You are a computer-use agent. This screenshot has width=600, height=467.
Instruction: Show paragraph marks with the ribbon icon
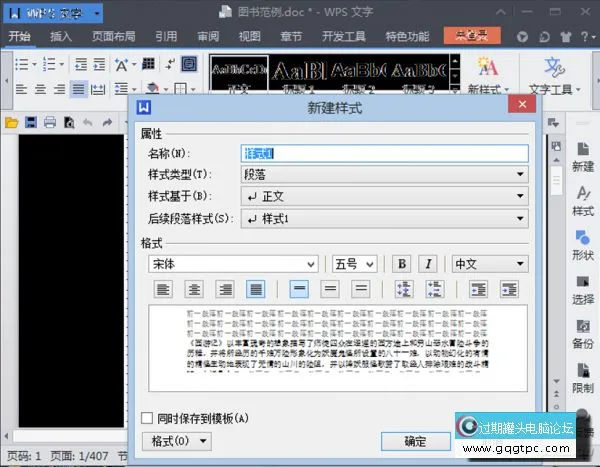tap(170, 64)
